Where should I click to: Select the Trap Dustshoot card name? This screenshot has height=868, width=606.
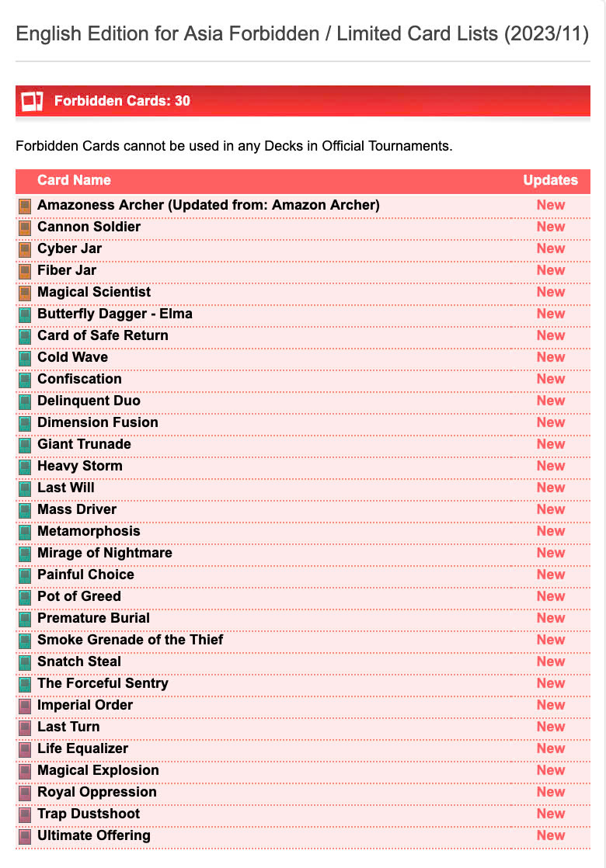pos(89,814)
